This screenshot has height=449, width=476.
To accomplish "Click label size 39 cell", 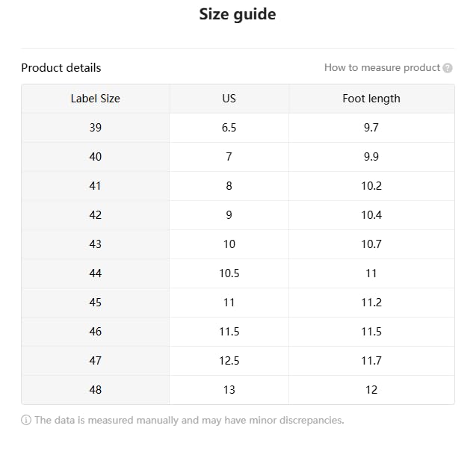I will coord(95,128).
